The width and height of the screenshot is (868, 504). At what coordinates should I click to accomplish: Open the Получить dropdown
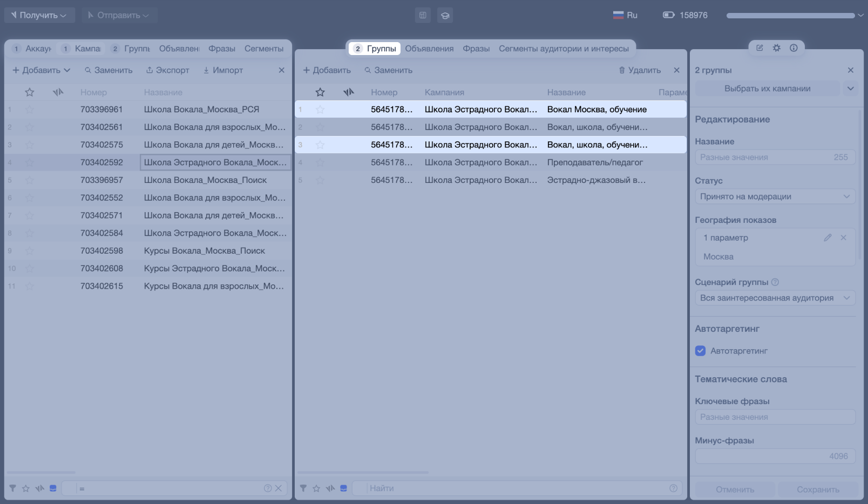(x=38, y=15)
